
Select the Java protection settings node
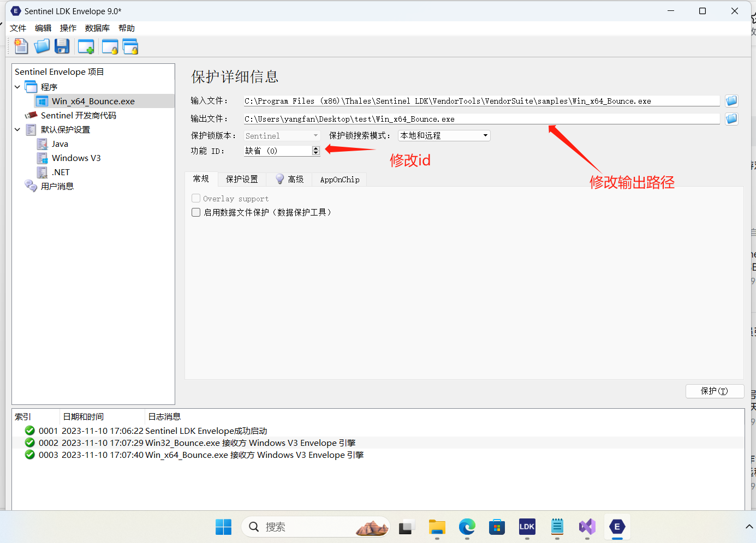coord(60,144)
